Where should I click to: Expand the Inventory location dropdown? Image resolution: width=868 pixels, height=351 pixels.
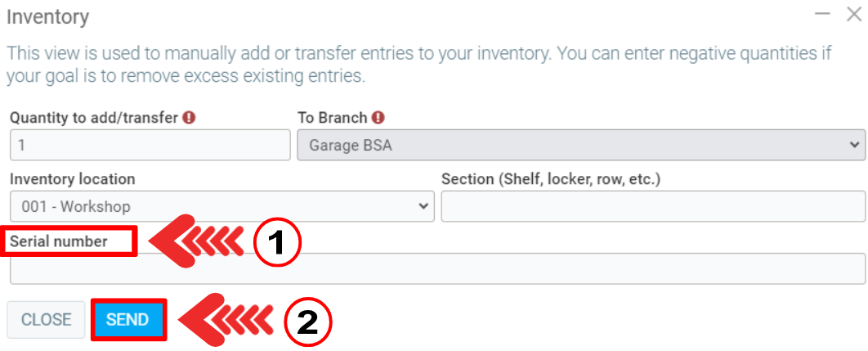pyautogui.click(x=221, y=206)
